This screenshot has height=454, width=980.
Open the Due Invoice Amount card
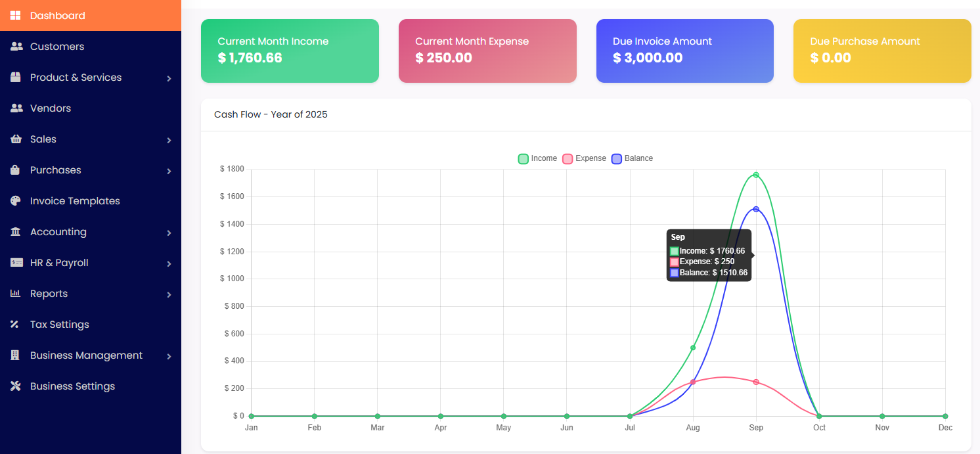click(684, 51)
